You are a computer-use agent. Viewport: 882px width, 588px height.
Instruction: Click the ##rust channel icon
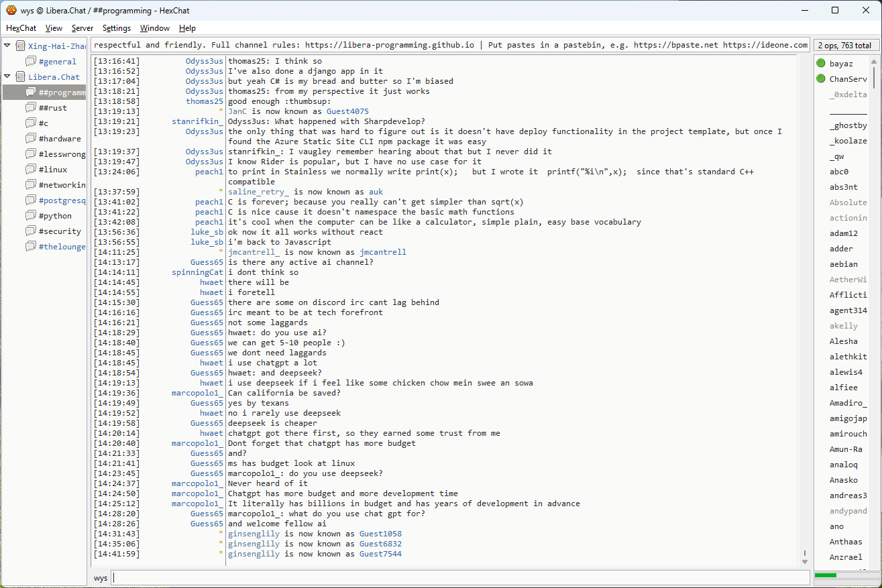click(x=31, y=108)
